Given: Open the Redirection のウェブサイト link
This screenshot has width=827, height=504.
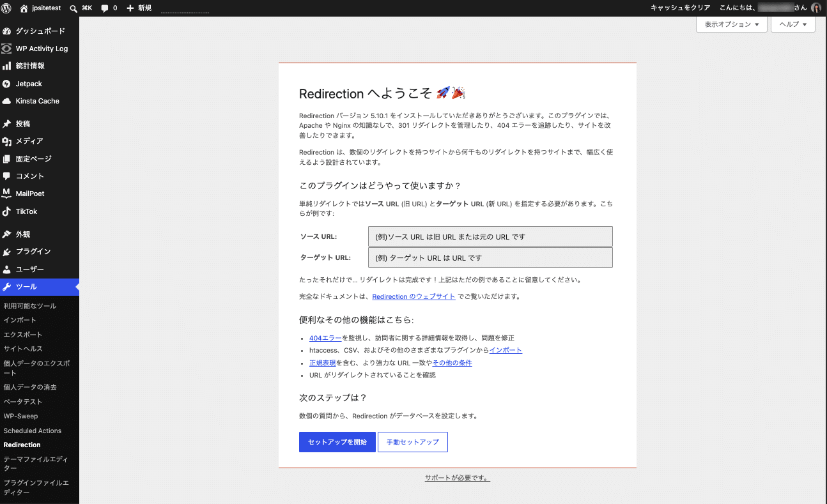Looking at the screenshot, I should click(x=414, y=296).
